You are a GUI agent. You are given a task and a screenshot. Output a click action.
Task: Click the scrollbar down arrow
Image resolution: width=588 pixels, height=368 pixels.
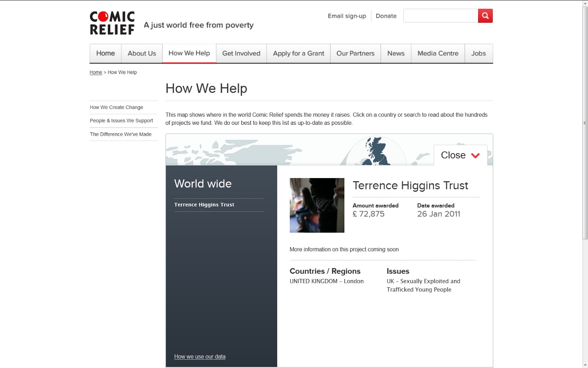pyautogui.click(x=585, y=365)
